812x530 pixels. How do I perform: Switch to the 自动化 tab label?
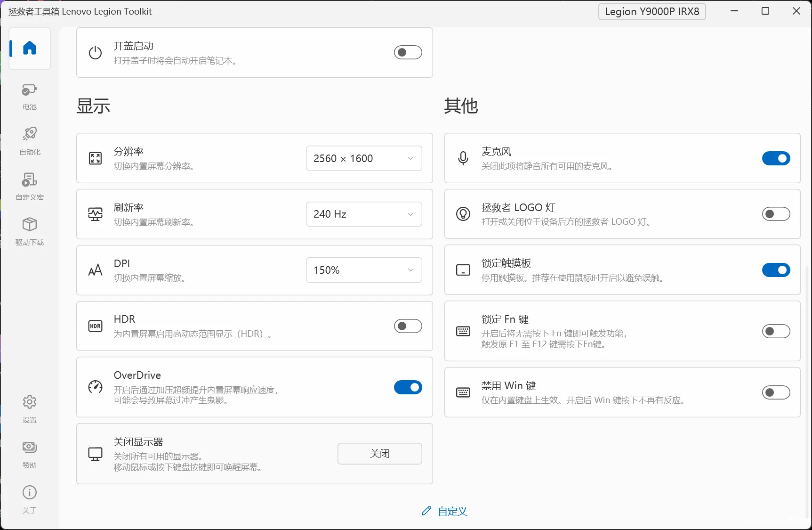(30, 152)
